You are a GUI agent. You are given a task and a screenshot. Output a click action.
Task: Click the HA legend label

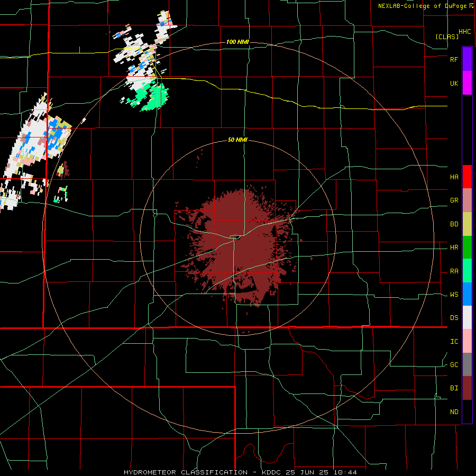[x=454, y=177]
